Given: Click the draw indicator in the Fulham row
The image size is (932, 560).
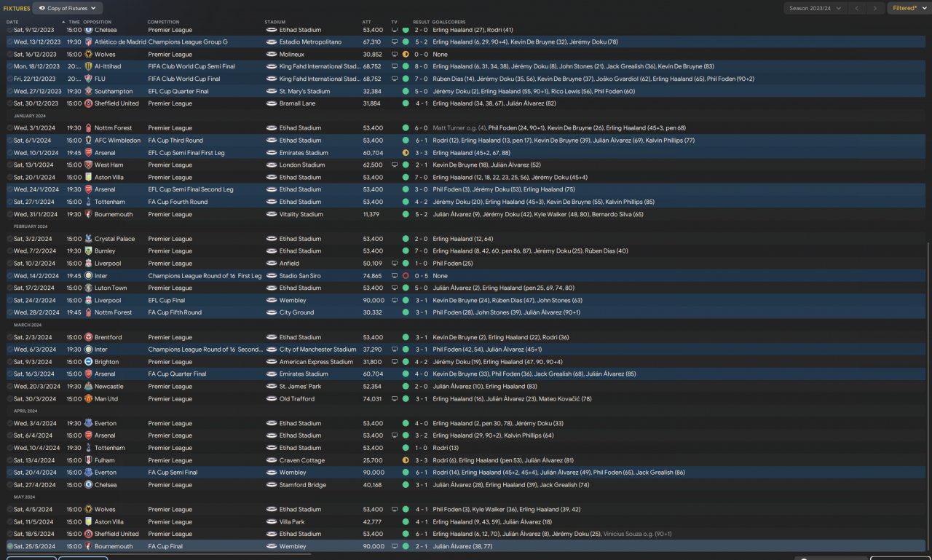Looking at the screenshot, I should 406,460.
